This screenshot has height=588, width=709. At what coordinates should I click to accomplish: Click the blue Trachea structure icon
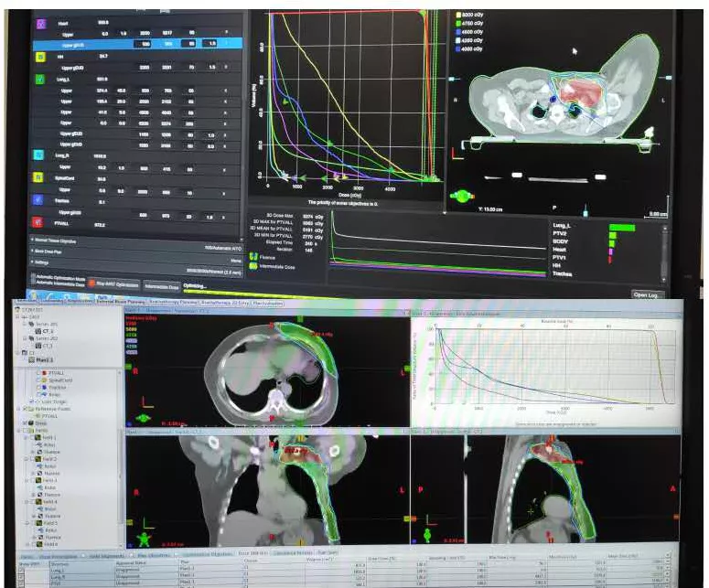[x=39, y=200]
